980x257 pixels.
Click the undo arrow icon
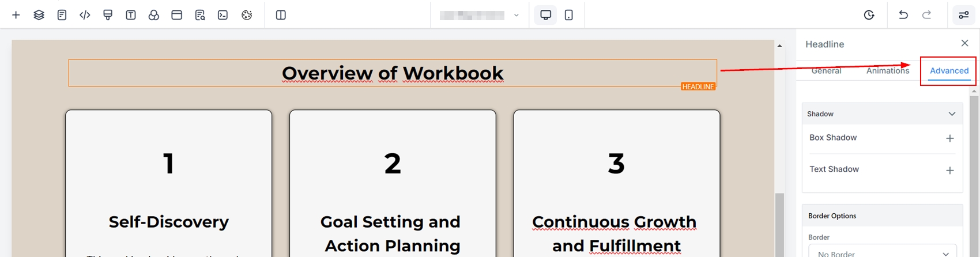point(903,15)
